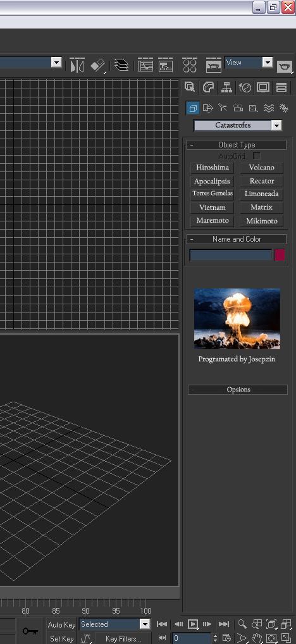Click the Hiroshima object button
Image resolution: width=296 pixels, height=644 pixels.
click(x=213, y=168)
